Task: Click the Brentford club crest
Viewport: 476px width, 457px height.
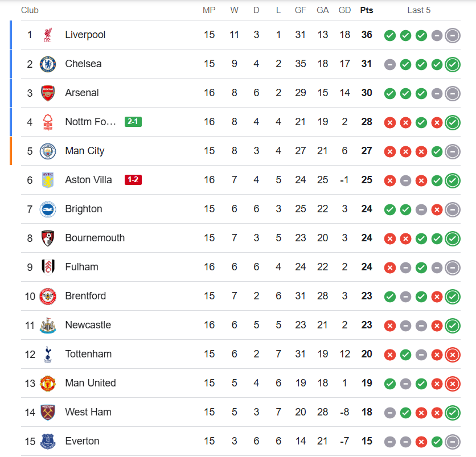Action: (48, 296)
